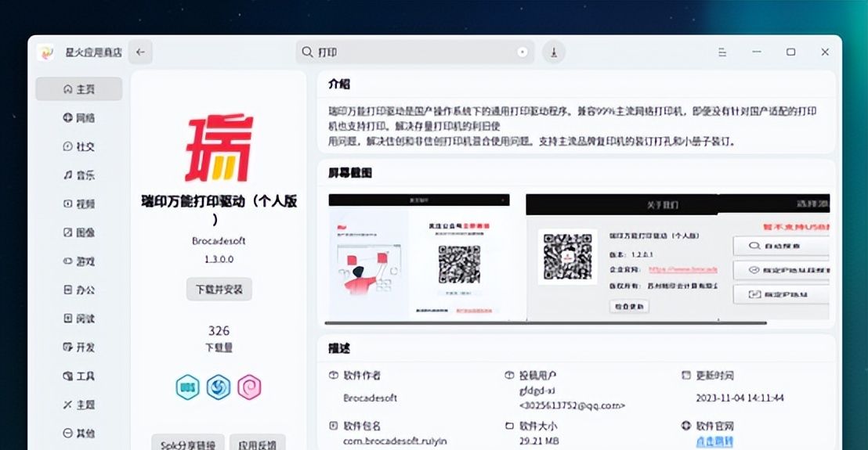Open the first screenshot thumbnail
This screenshot has width=868, height=450.
click(x=419, y=257)
